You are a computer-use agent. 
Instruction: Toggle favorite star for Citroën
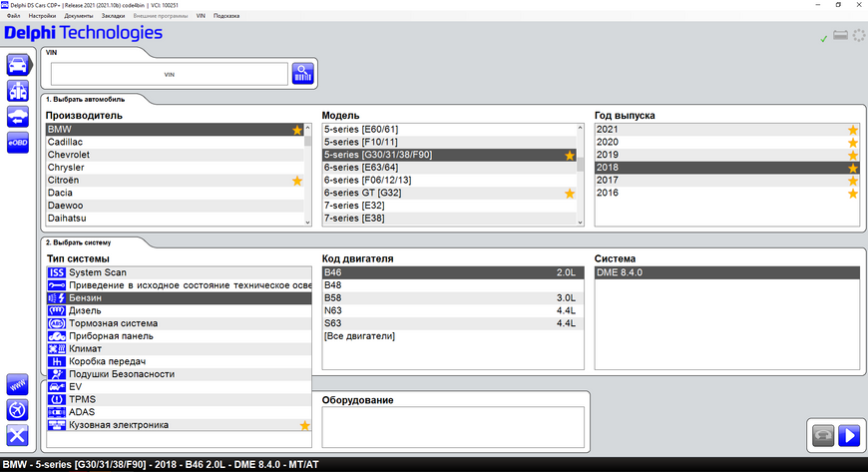coord(297,181)
